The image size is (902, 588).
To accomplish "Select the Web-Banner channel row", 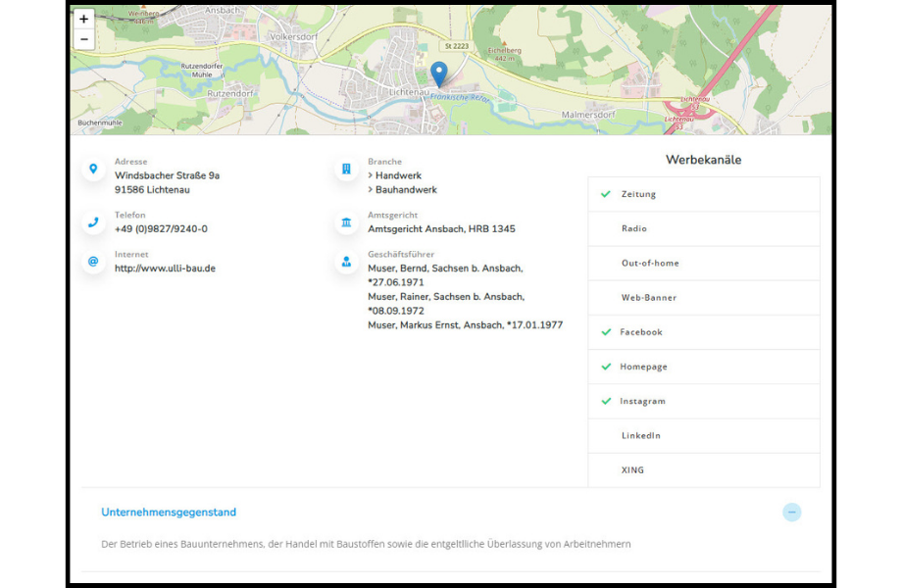I will point(704,298).
